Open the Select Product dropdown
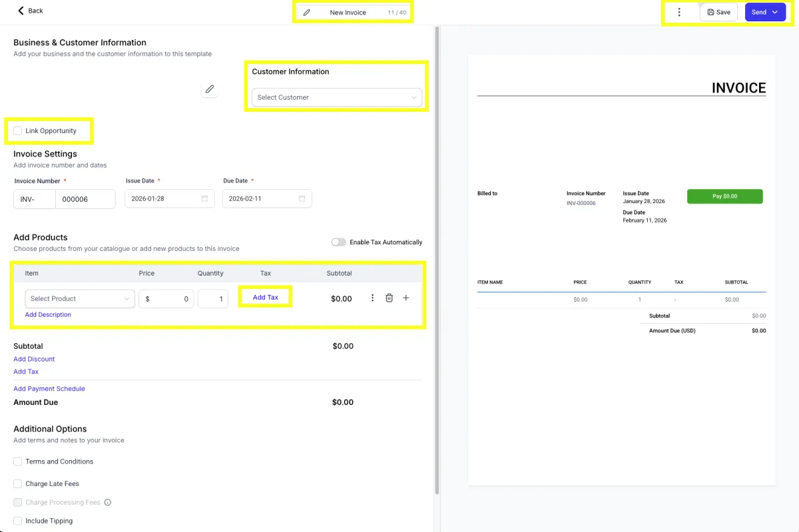The image size is (799, 532). coord(80,299)
